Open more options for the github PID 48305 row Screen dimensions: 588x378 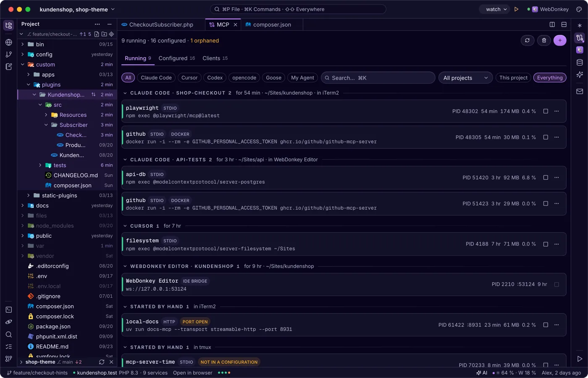556,137
